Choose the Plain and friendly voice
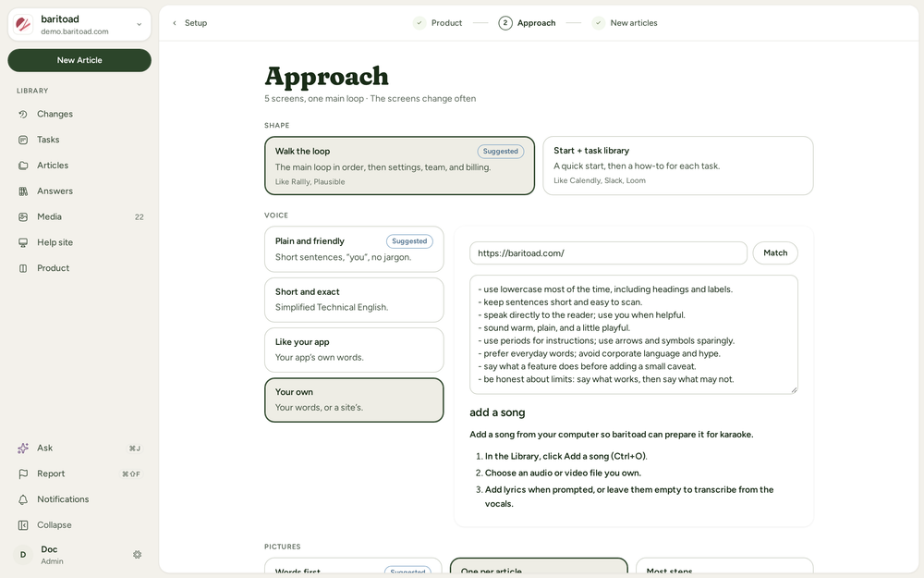Screen dimensions: 924x578 pyautogui.click(x=354, y=249)
